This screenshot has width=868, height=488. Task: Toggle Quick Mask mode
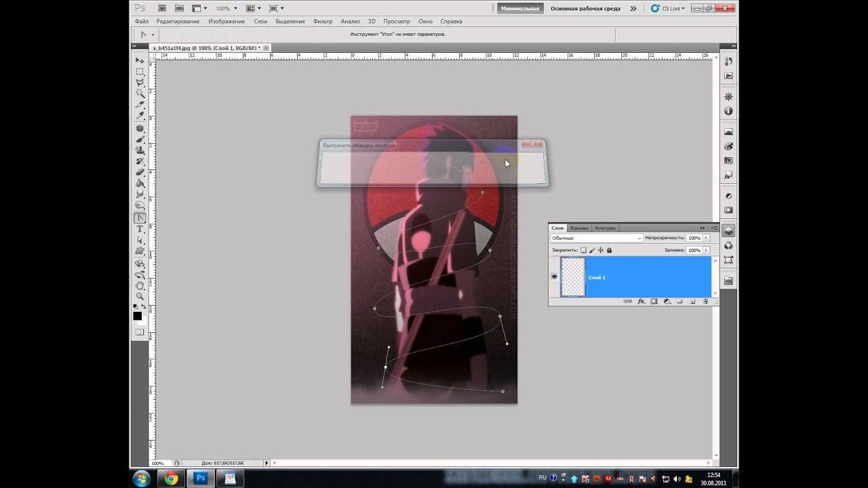pos(140,331)
